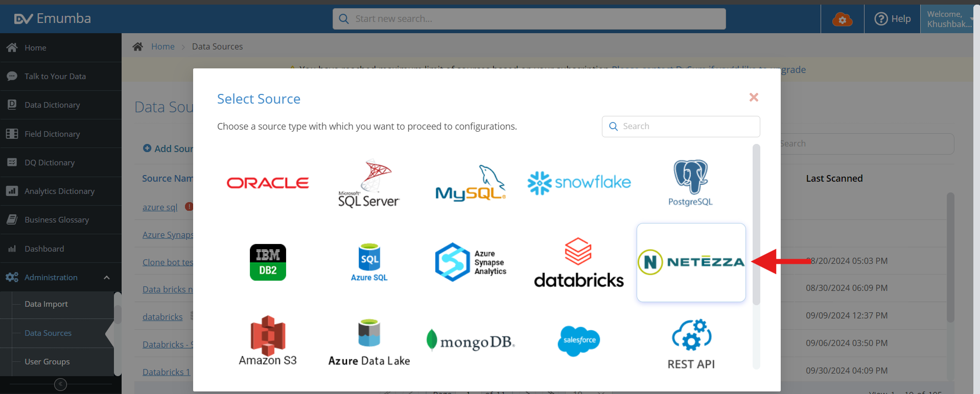Click the azure sql warning icon
This screenshot has width=980, height=394.
(189, 207)
